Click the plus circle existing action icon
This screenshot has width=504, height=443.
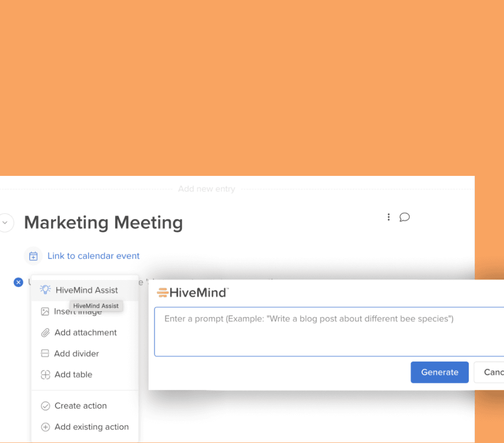point(45,427)
